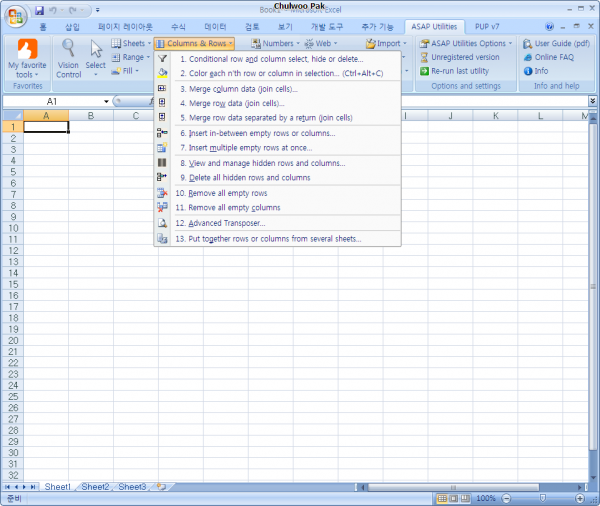Viewport: 600px width, 506px height.
Task: Click the Advanced Transposer icon
Action: point(162,223)
